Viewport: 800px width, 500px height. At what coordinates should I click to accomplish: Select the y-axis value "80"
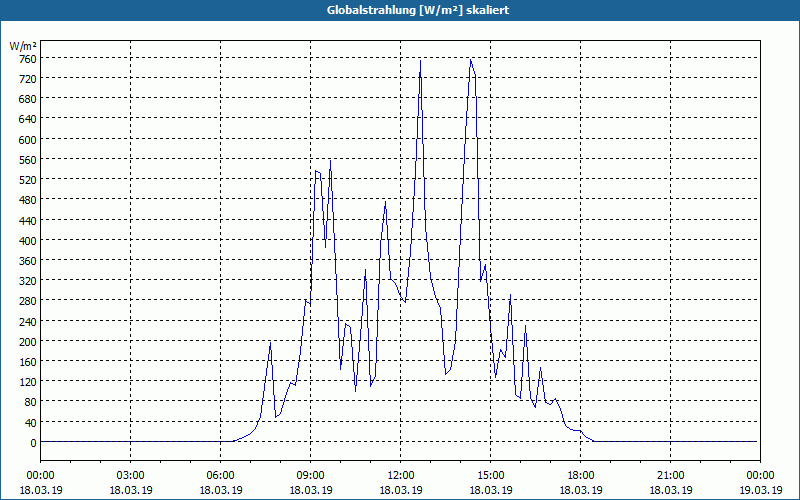[x=31, y=403]
